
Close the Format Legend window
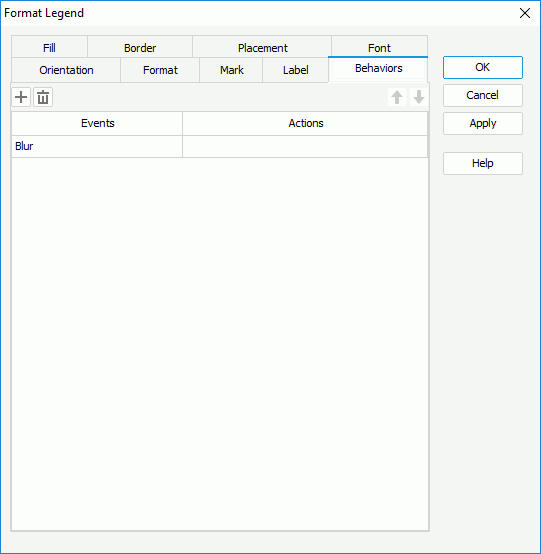[525, 13]
